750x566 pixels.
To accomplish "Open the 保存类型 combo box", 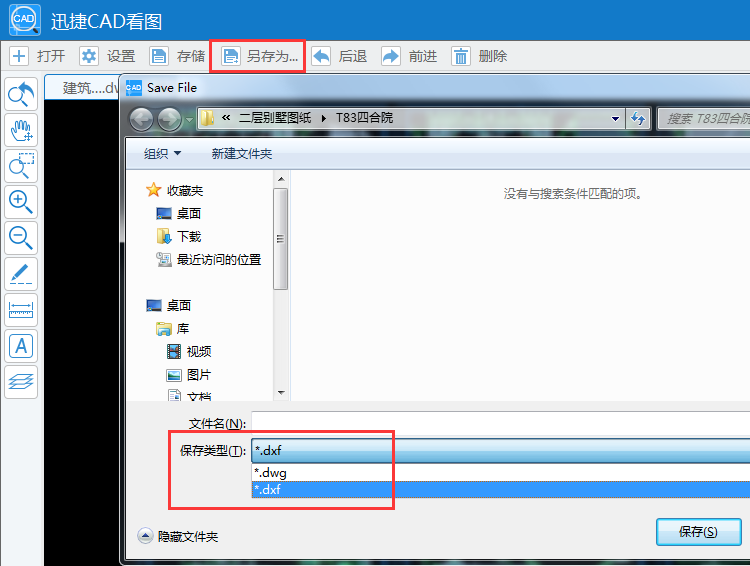I will [500, 450].
